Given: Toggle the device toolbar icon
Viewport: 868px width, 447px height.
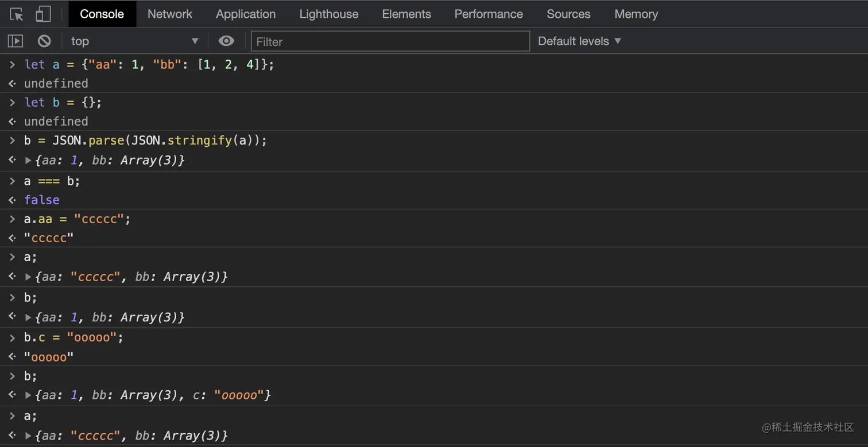Looking at the screenshot, I should click(43, 14).
